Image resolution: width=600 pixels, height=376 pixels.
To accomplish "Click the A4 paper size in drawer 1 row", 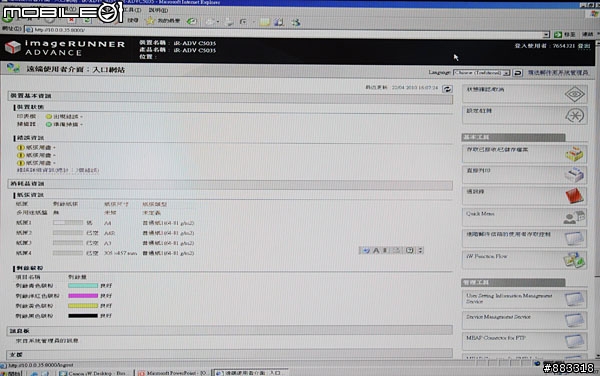I will [108, 223].
